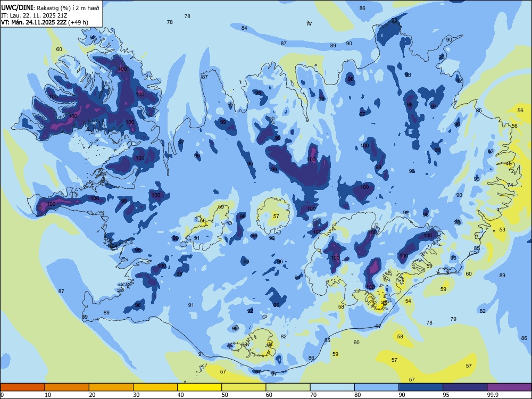Select the humidity value '53' in the southeast
This screenshot has width=532, height=399.
[x=502, y=229]
